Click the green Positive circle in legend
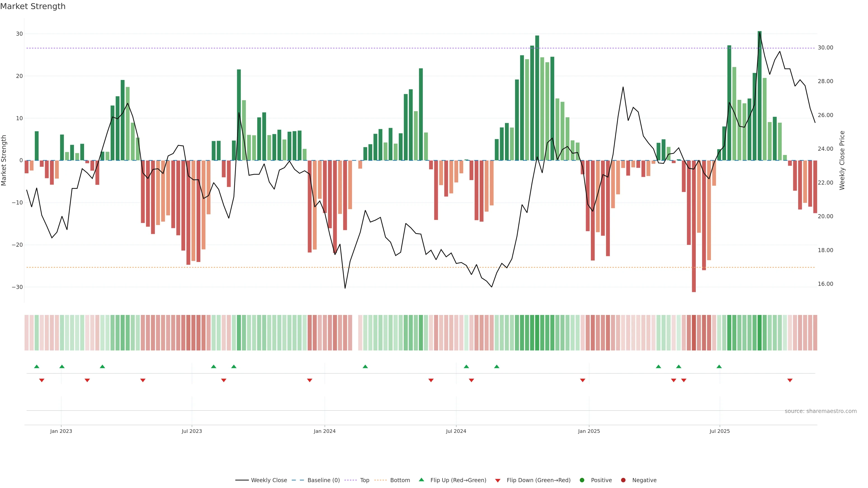Image resolution: width=868 pixels, height=488 pixels. (x=582, y=480)
